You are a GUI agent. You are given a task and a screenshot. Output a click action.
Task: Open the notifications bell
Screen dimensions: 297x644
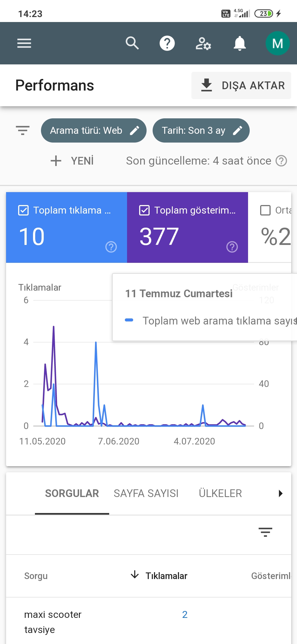coord(240,43)
